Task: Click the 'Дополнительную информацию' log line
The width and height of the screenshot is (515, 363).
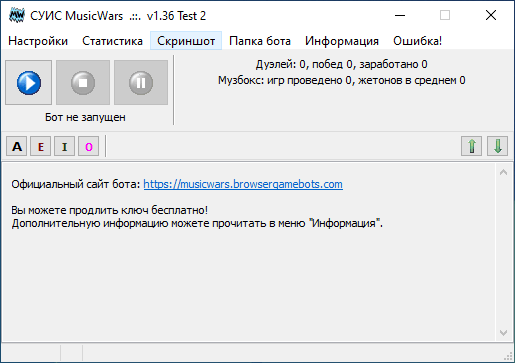Action: pos(197,223)
